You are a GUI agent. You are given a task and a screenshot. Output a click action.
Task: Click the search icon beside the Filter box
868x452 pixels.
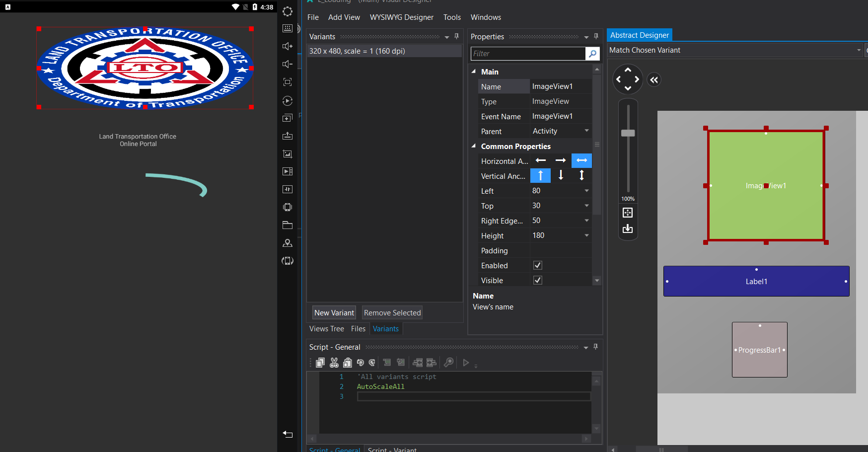click(x=592, y=54)
